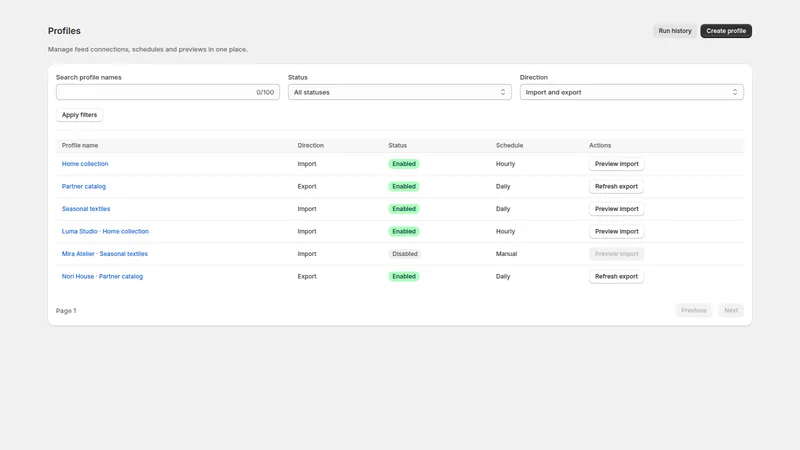Click the Previous pagination button
Screen dimensions: 800x450
(693, 310)
